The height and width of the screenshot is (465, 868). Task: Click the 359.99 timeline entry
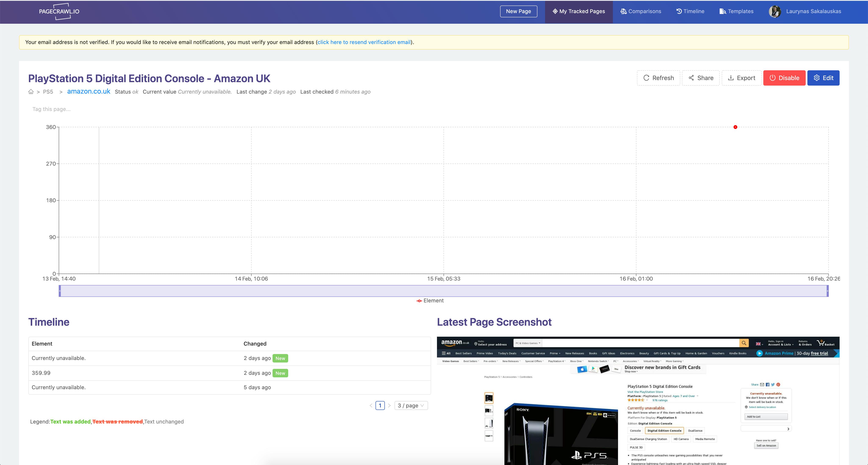click(41, 373)
